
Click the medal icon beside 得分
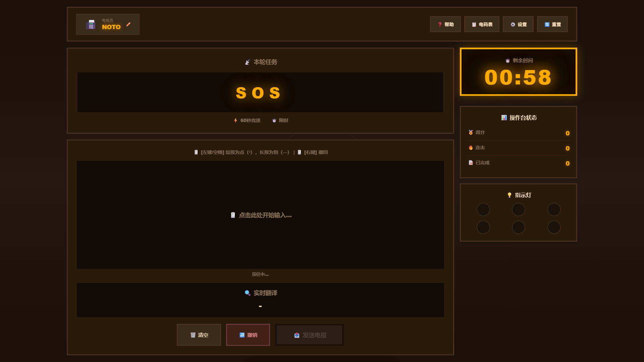click(x=471, y=132)
